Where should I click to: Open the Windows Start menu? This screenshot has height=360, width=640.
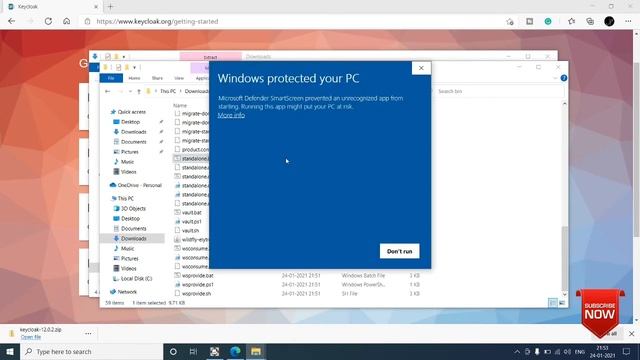click(x=10, y=351)
